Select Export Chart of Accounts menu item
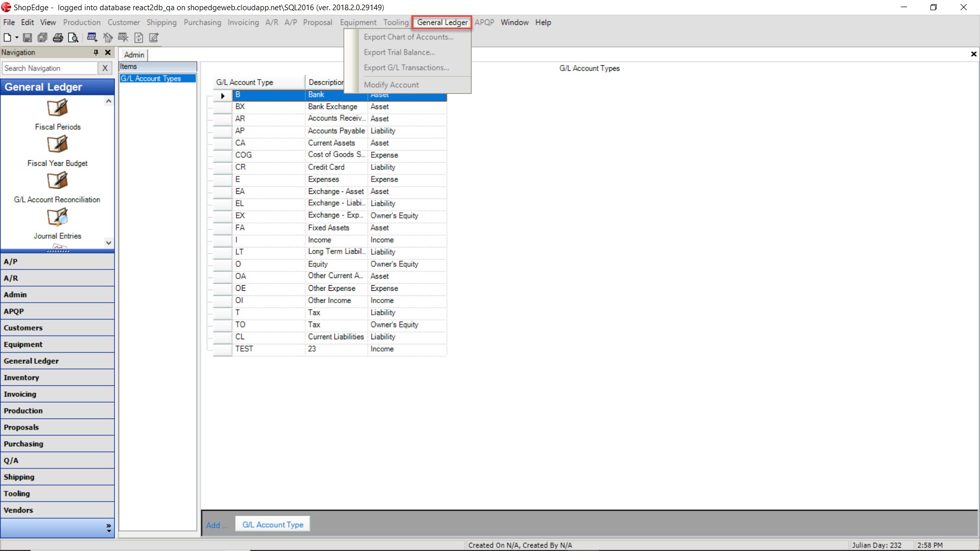980x551 pixels. click(407, 36)
